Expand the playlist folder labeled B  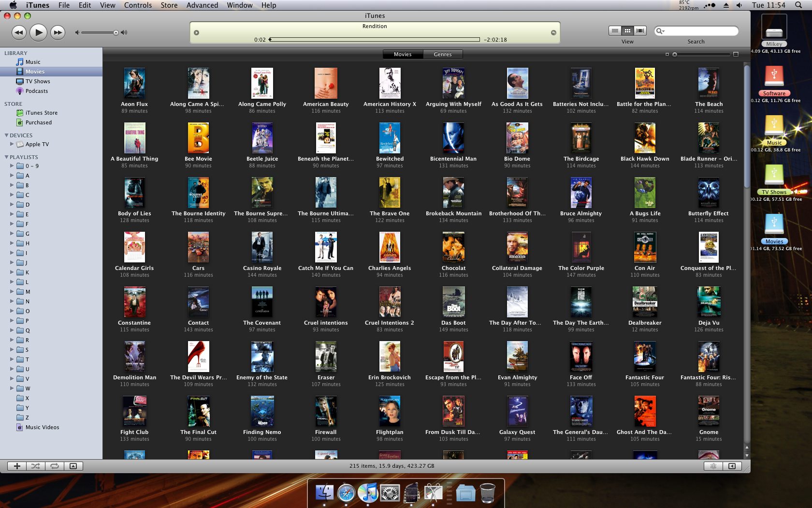click(x=12, y=185)
